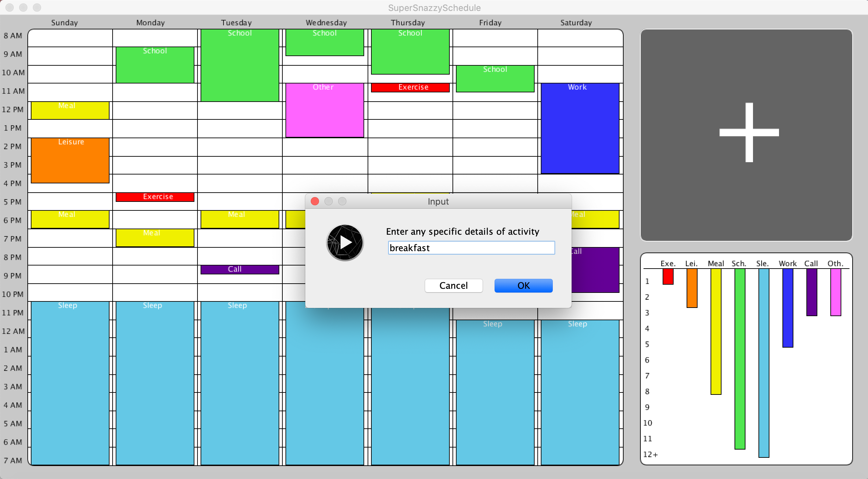
Task: Click the red Exe. bar in the chart
Action: click(668, 276)
